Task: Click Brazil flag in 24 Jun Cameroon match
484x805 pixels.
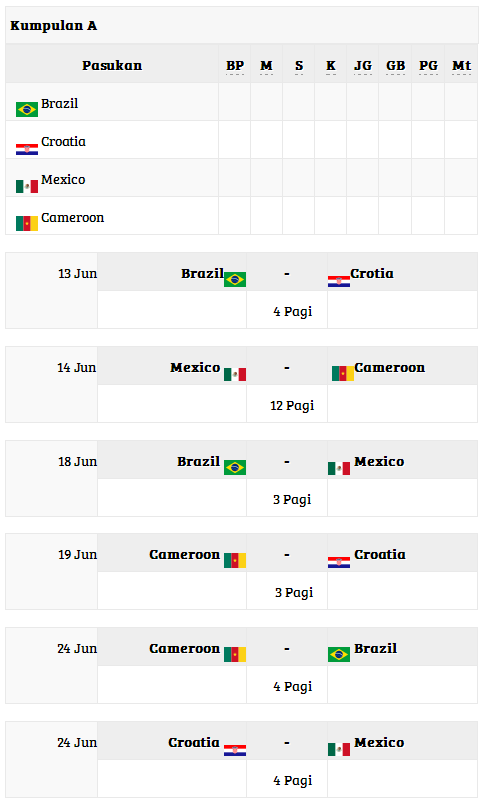Action: coord(339,655)
